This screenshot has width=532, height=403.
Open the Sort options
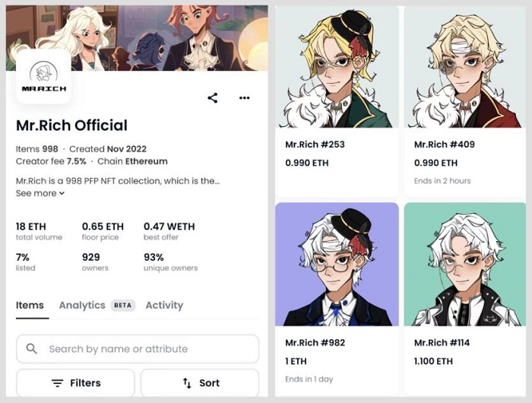click(200, 383)
